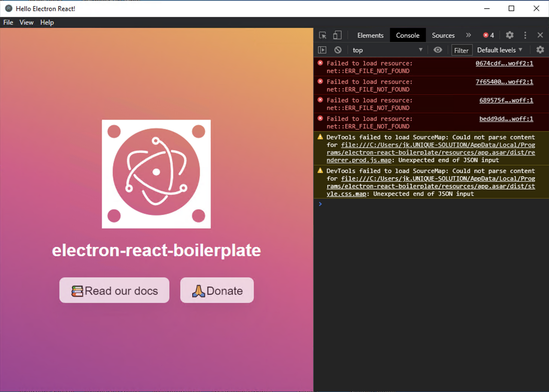
Task: Show the console sidebar
Action: tap(322, 50)
